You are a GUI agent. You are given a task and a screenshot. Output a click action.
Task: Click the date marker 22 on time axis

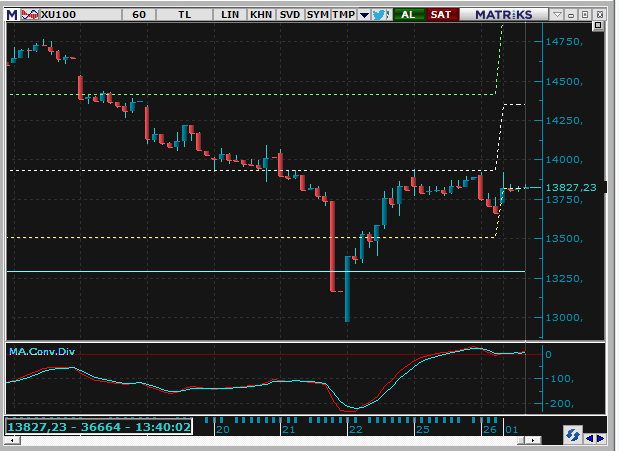click(356, 430)
